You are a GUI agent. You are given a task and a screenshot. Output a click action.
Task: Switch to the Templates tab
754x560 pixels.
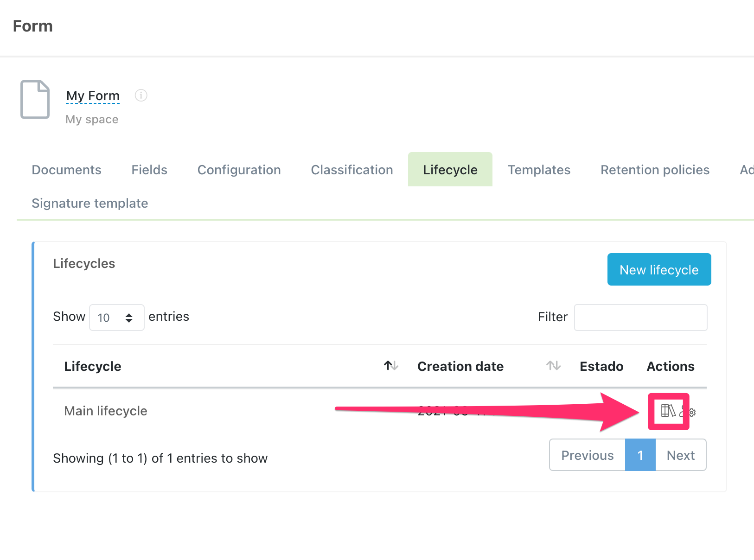point(539,170)
